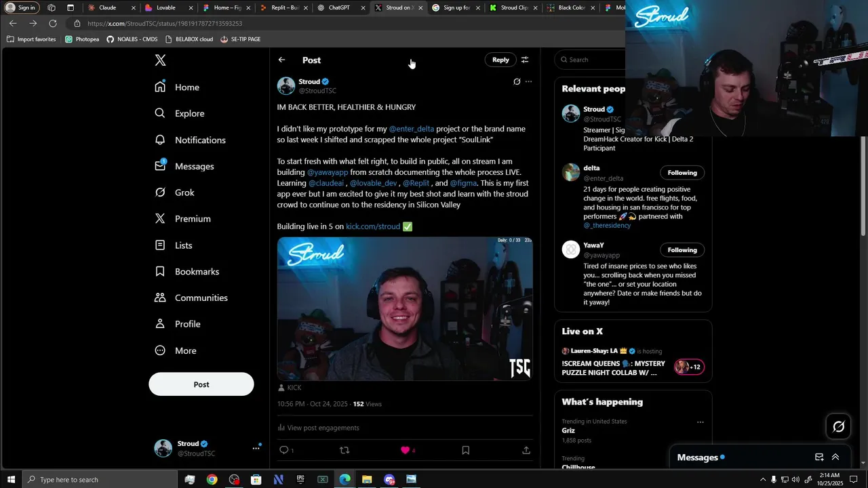Click the @figma mention link
Viewport: 868px width, 488px height.
tap(463, 183)
